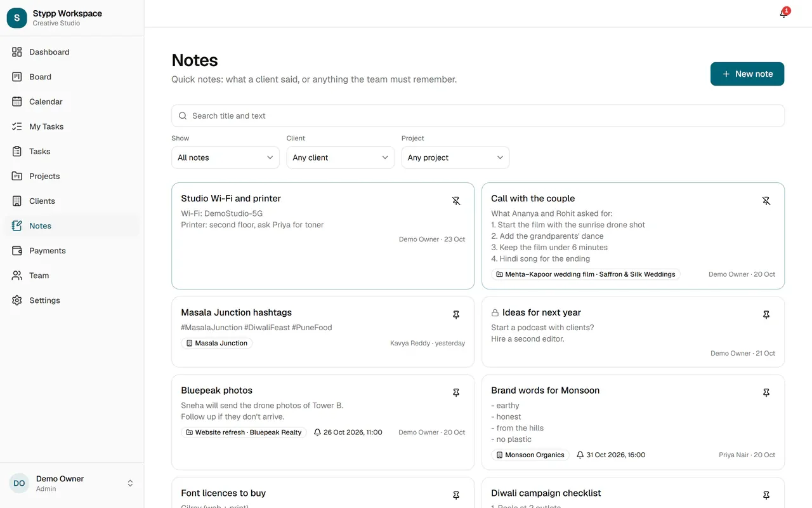Pin the Masala Junction hashtags note

[456, 315]
